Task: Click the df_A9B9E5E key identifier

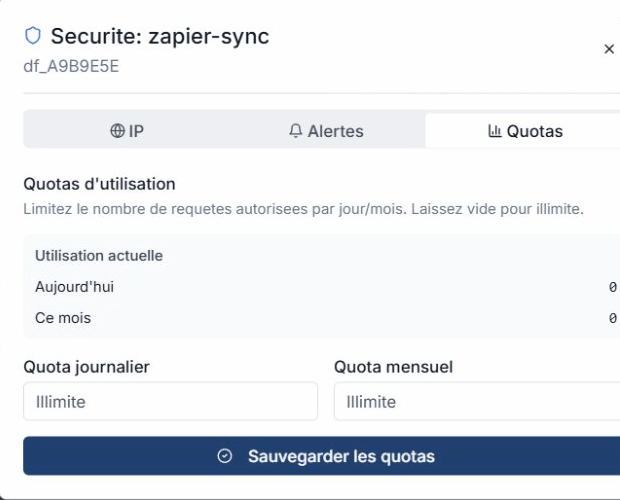Action: [71, 67]
